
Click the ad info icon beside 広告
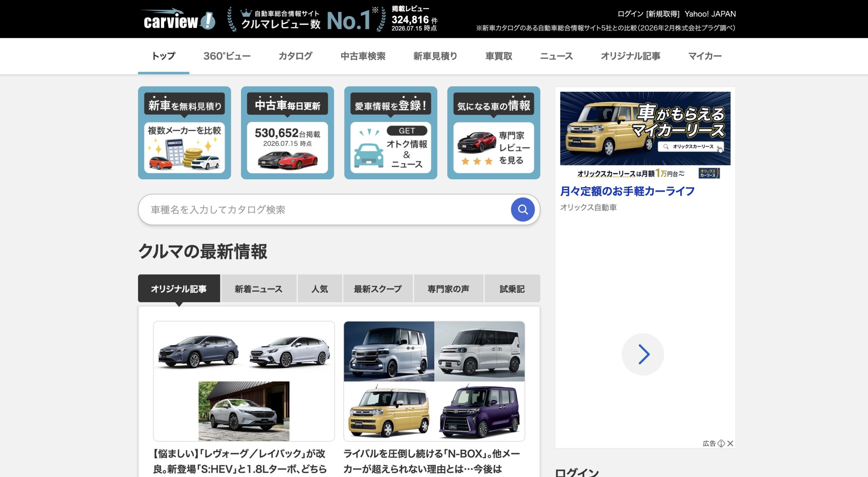point(721,443)
